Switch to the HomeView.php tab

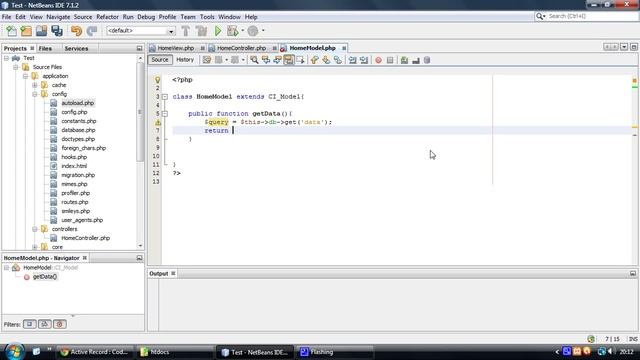pyautogui.click(x=176, y=48)
